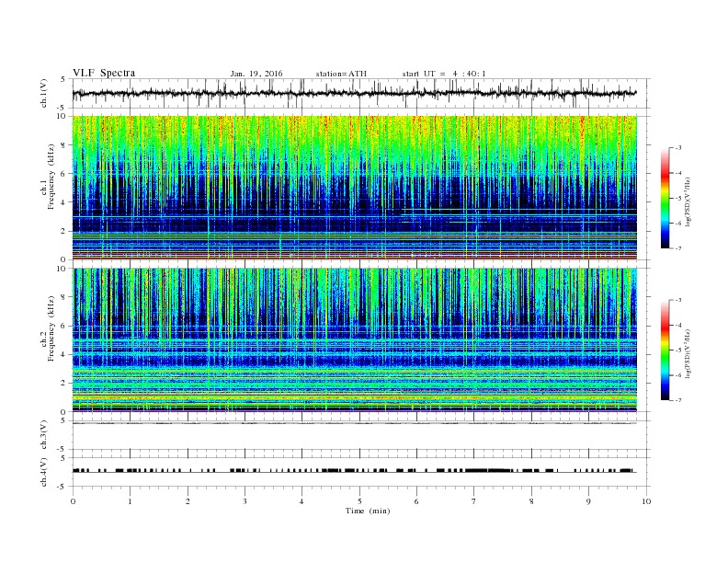Select the "ch.4(V)" axis label

tap(44, 473)
